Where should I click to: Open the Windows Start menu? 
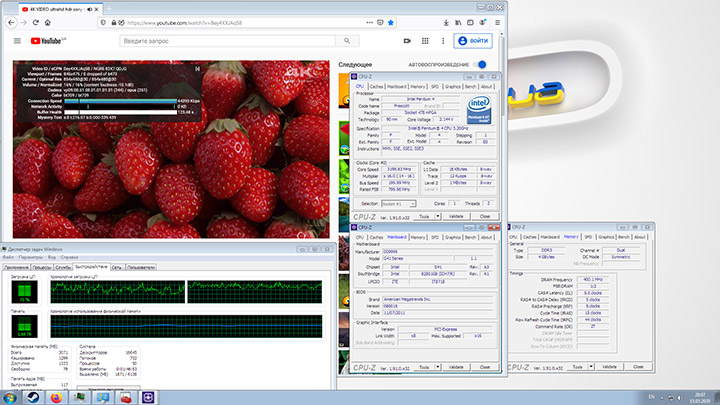click(11, 397)
